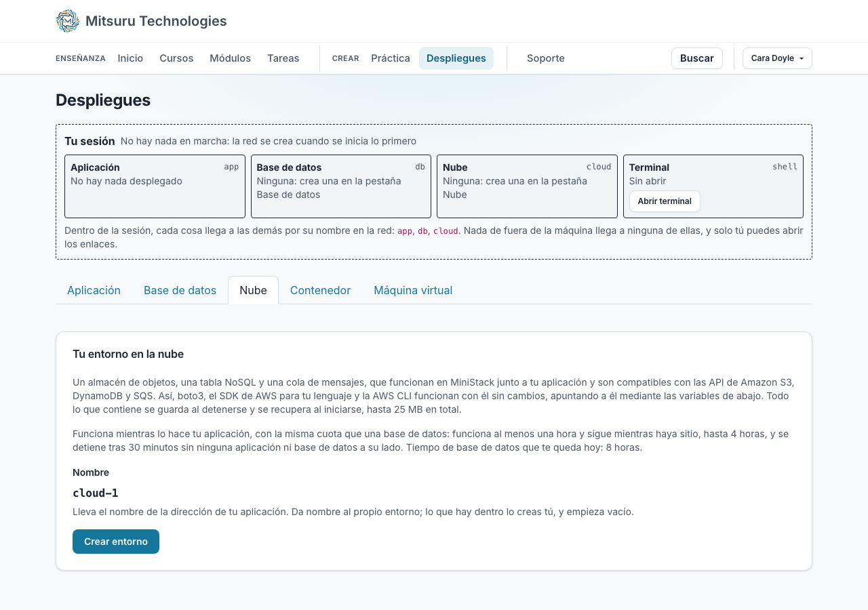Click the Mitsuru Technologies logo icon
Screen dimensions: 868x610
pos(68,21)
